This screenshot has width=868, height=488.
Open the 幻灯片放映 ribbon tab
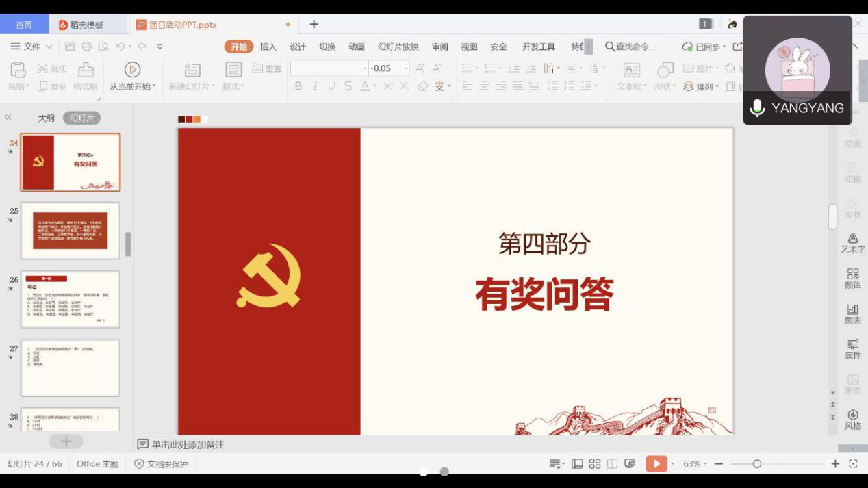[x=398, y=47]
